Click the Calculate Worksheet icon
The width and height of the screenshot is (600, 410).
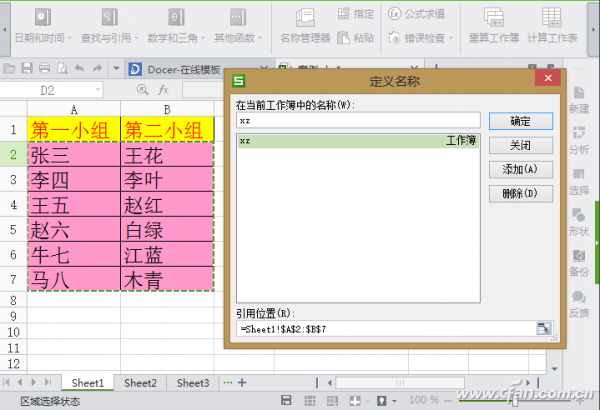click(551, 18)
